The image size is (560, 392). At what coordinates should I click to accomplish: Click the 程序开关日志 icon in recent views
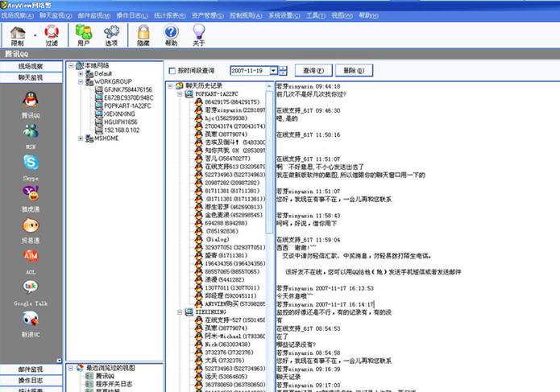(89, 384)
